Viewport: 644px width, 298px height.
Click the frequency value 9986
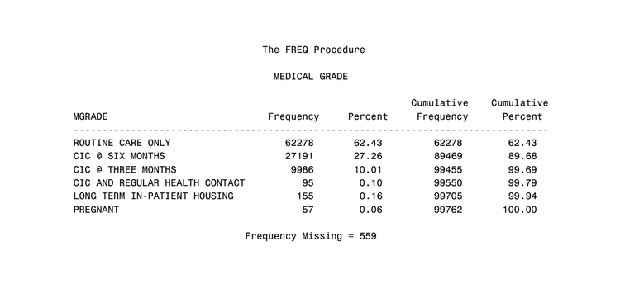302,170
